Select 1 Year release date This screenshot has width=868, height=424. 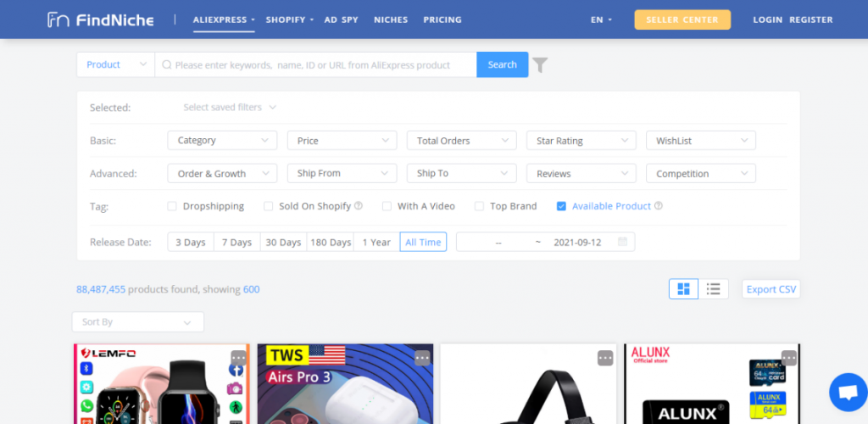point(376,242)
